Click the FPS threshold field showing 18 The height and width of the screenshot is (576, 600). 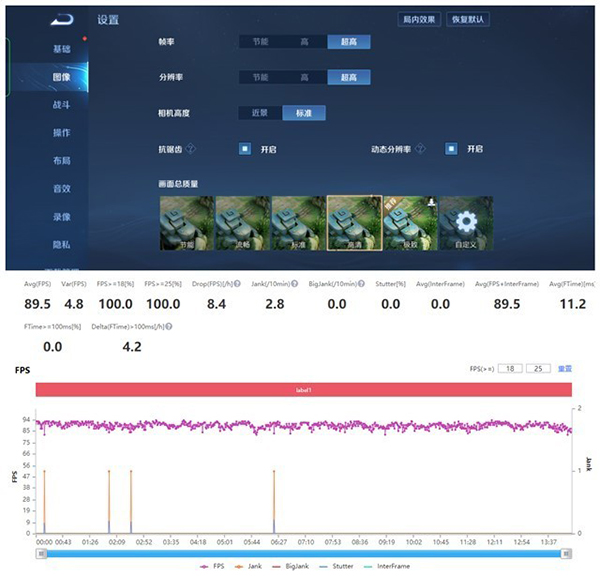point(510,369)
